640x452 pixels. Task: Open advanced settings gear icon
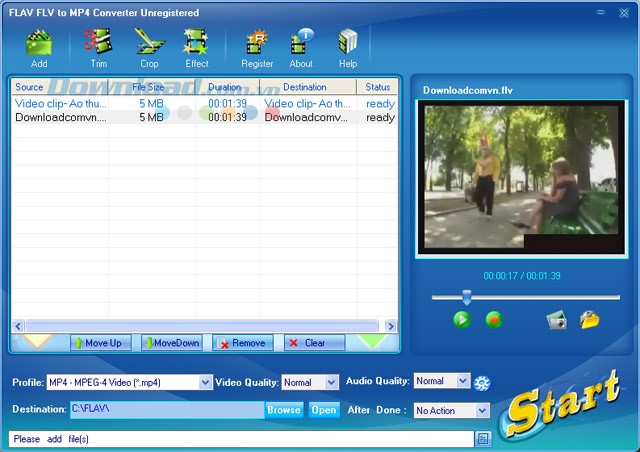[x=482, y=383]
